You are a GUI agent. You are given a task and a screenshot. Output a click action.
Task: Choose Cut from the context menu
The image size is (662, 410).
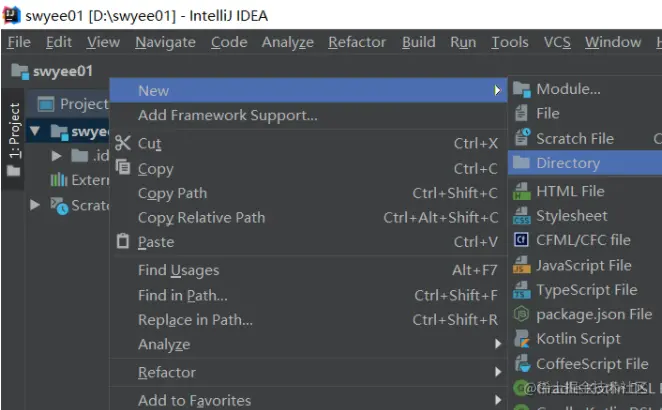308,144
